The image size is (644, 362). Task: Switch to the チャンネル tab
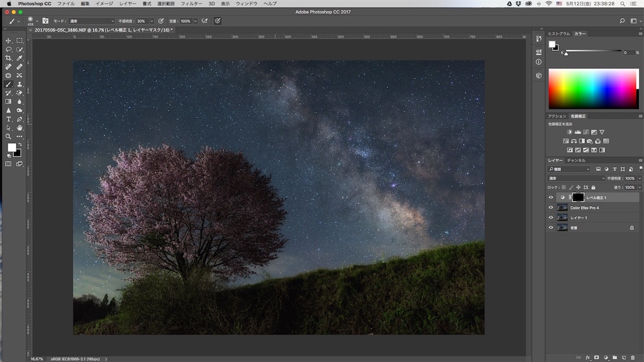pyautogui.click(x=576, y=160)
